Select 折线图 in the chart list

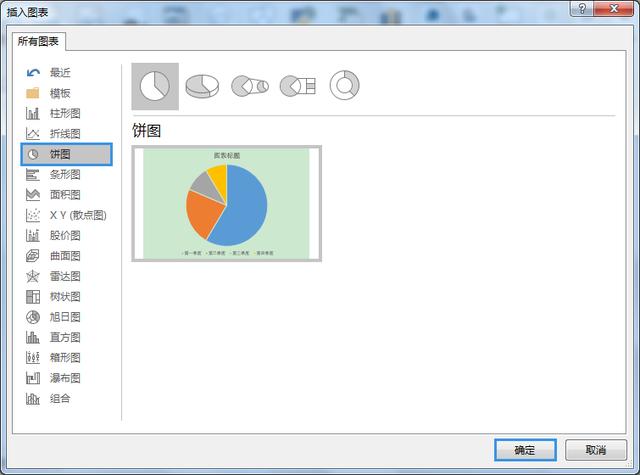(x=65, y=134)
